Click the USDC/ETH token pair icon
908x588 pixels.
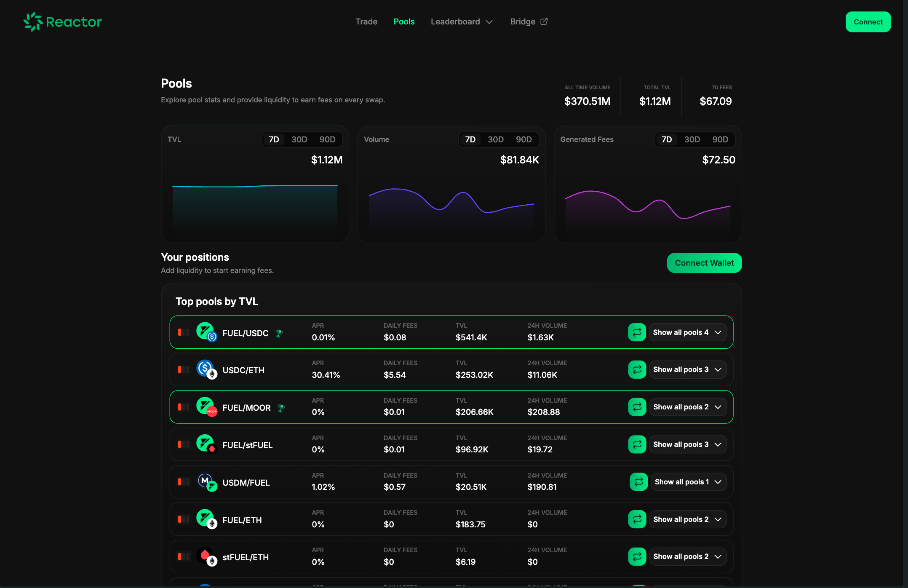(x=206, y=369)
